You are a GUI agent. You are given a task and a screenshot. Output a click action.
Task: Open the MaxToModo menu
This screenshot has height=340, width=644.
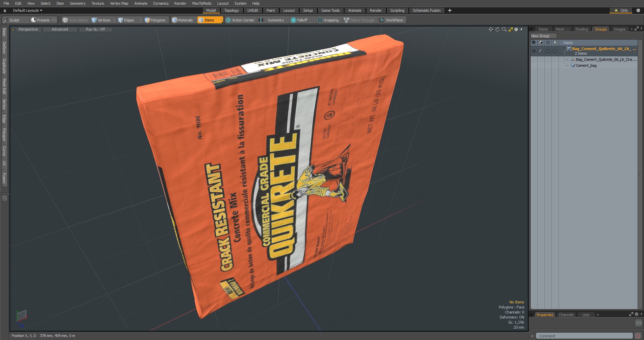(202, 3)
